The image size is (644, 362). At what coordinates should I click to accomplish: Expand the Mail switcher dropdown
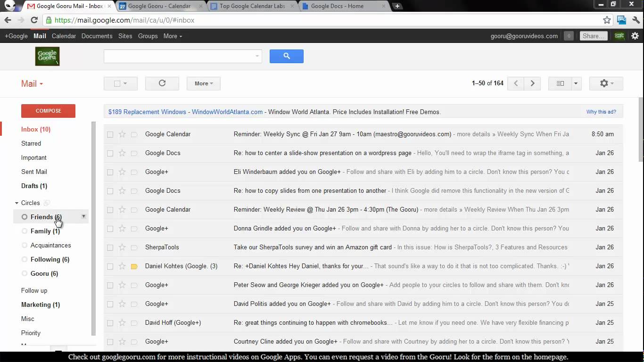point(32,83)
